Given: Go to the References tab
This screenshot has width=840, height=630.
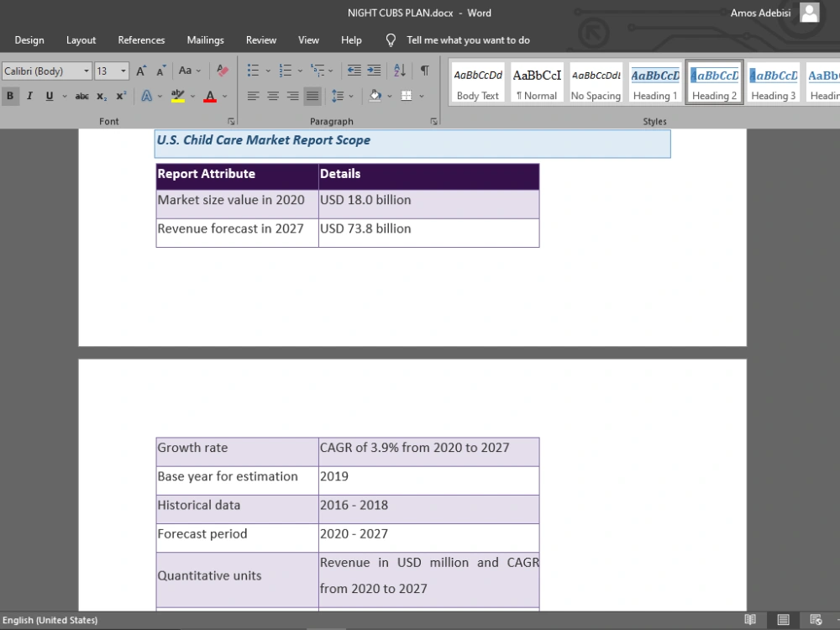Looking at the screenshot, I should (141, 40).
